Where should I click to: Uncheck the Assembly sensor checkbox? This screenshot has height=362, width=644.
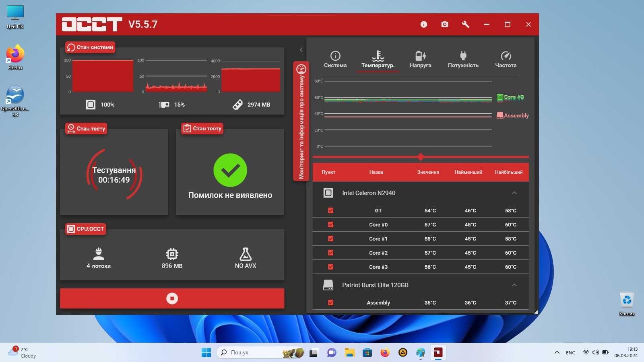(x=330, y=302)
